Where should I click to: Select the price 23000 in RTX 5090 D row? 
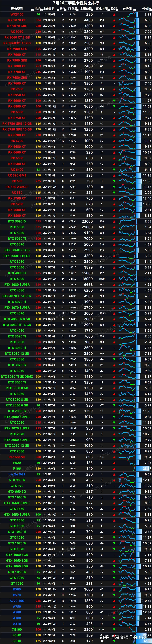click(x=87, y=221)
